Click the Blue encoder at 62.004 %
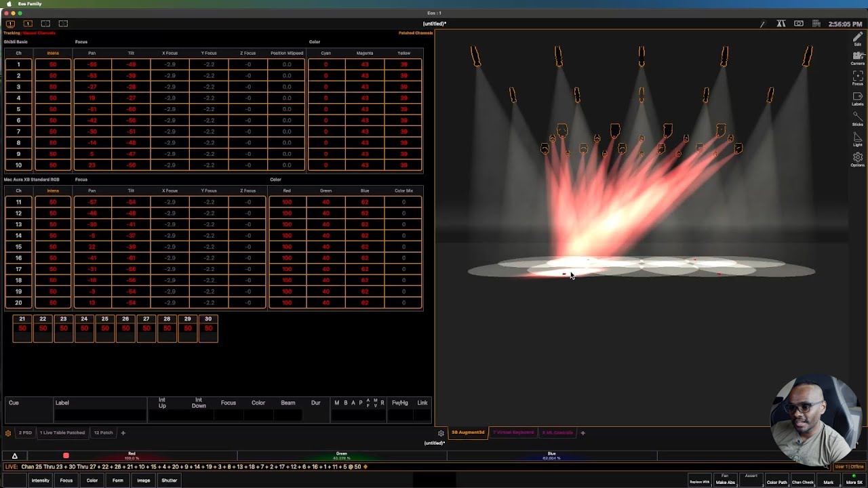The image size is (868, 488). coord(551,456)
